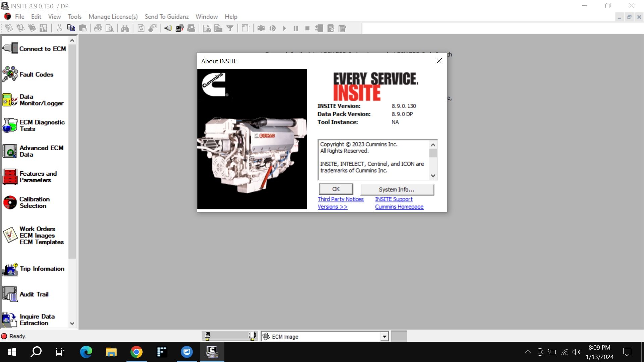The width and height of the screenshot is (644, 362).
Task: Click the connection status indicator in status bar
Action: [x=230, y=336]
